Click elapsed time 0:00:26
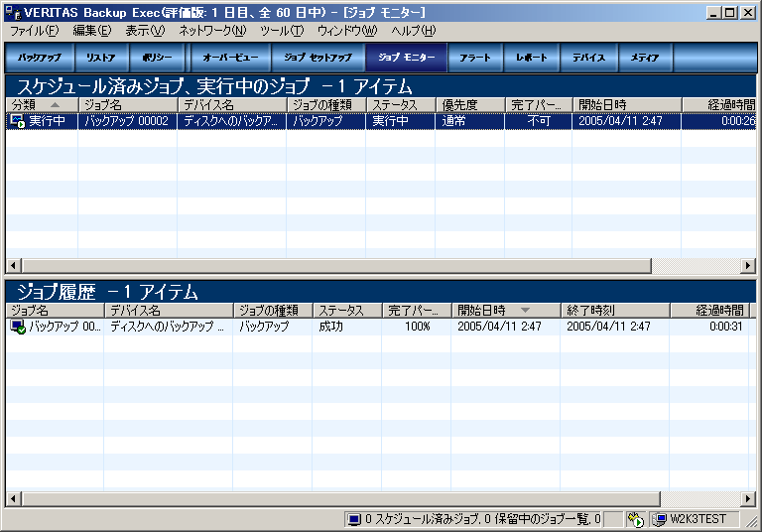This screenshot has width=762, height=532. click(738, 121)
